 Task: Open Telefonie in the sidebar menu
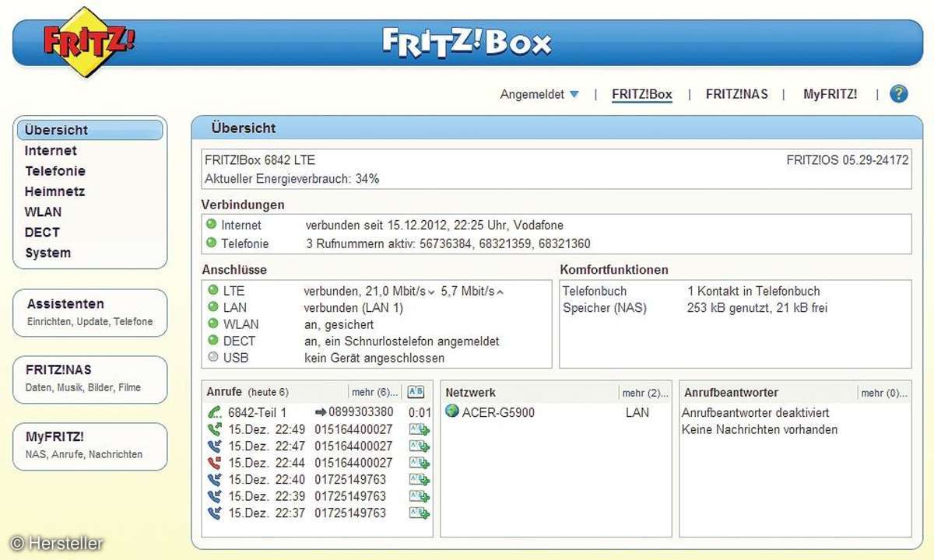55,171
